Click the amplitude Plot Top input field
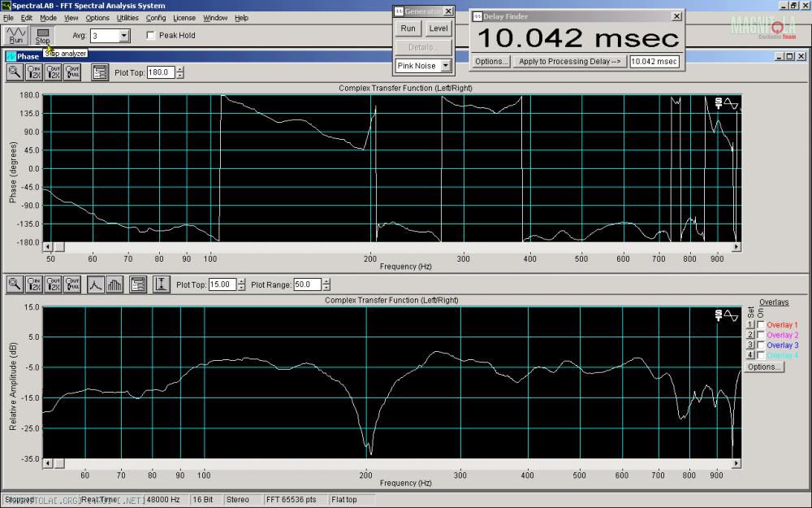Screen dimensions: 812x508 [x=222, y=284]
